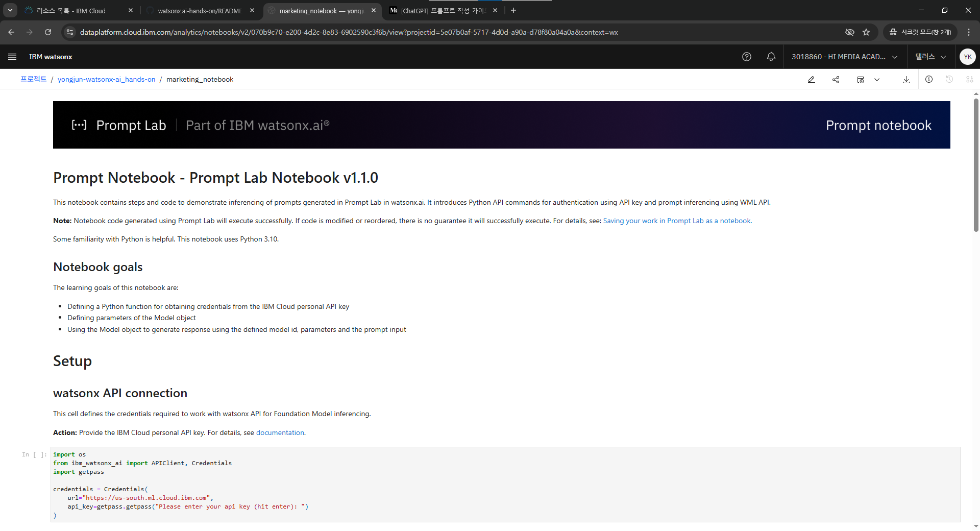
Task: View site information icon in the address bar
Action: [x=70, y=32]
